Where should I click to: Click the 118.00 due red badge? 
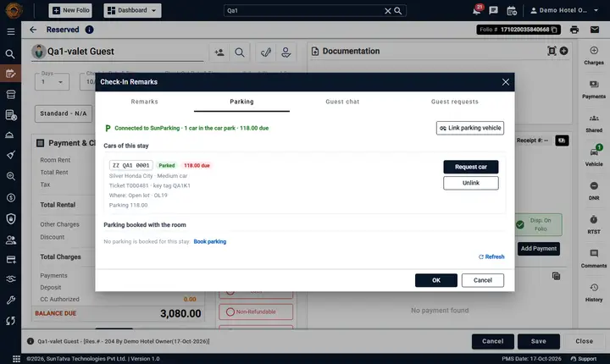(197, 165)
